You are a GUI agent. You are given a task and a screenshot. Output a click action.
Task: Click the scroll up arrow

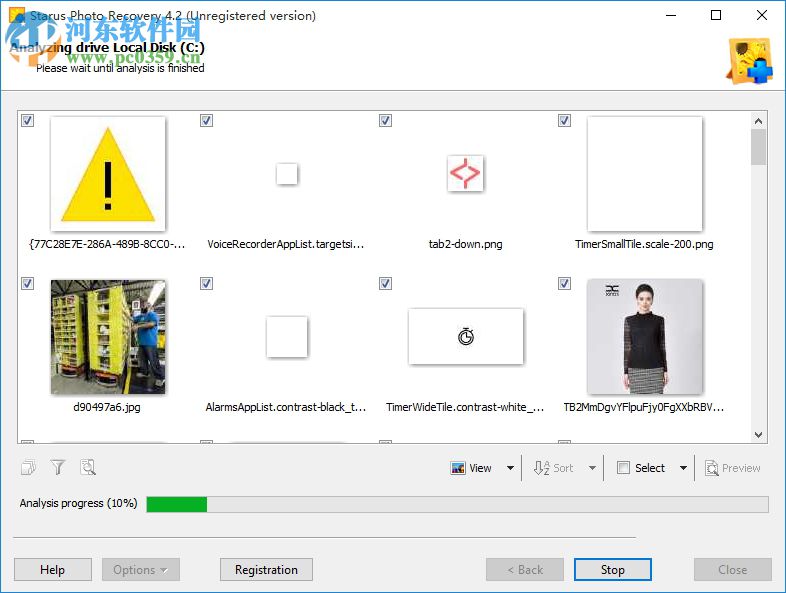(758, 121)
